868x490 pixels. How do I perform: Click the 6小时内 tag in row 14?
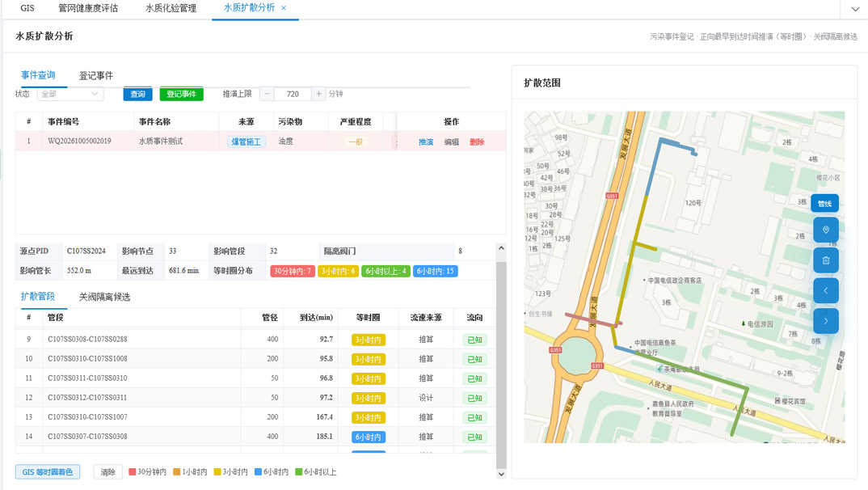point(368,437)
